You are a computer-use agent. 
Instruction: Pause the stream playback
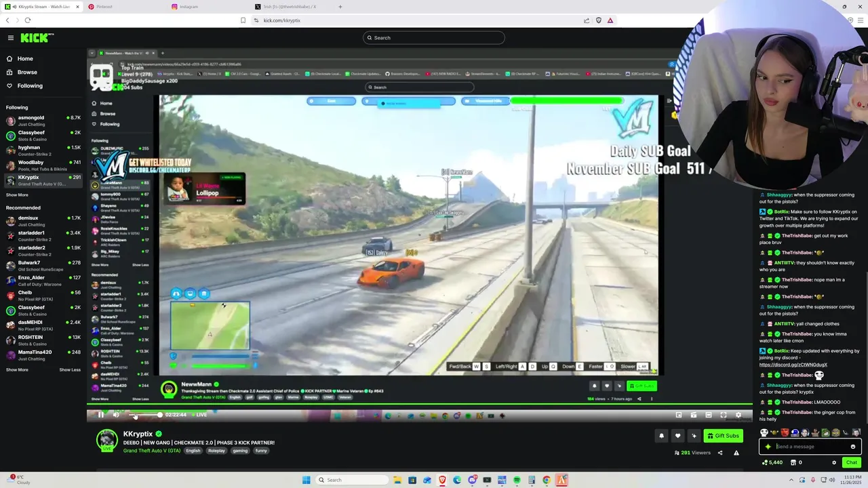(100, 415)
